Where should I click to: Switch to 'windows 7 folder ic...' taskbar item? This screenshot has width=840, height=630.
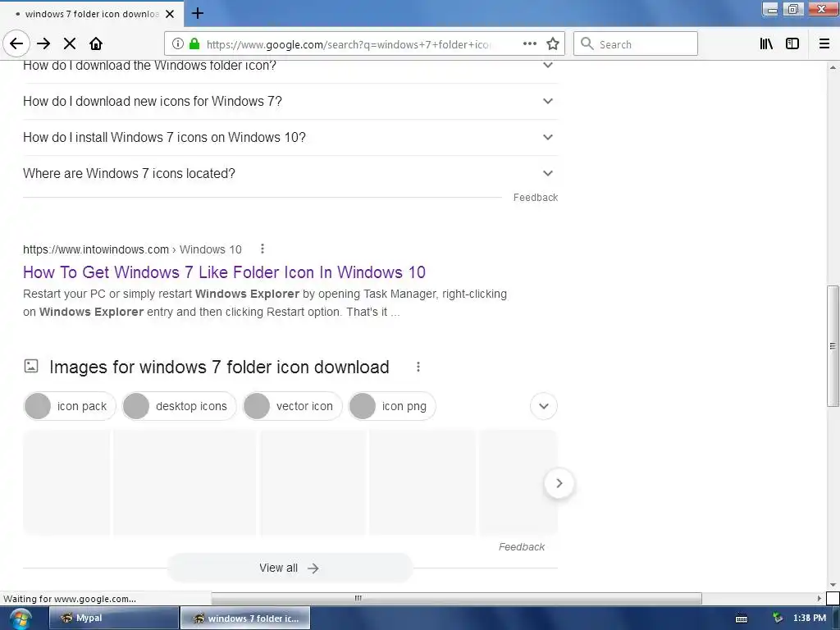(x=245, y=619)
